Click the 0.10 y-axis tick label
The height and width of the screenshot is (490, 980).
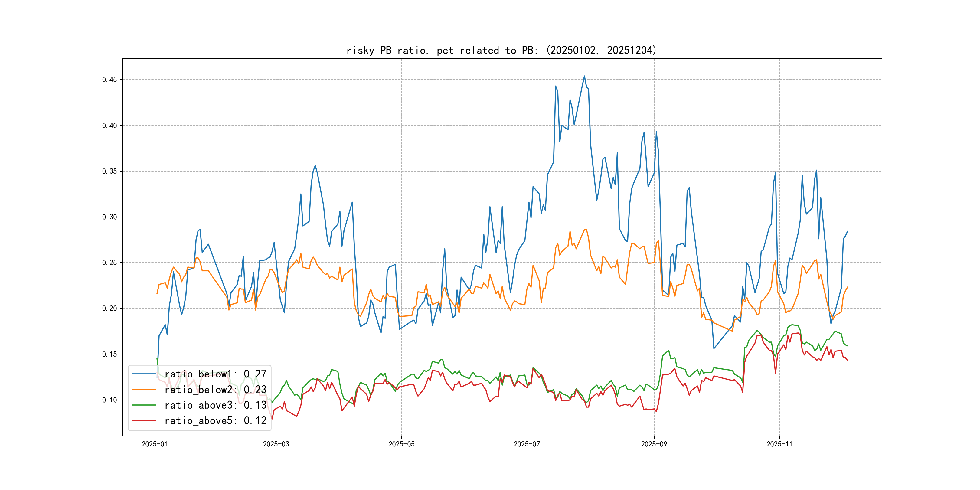[x=109, y=400]
